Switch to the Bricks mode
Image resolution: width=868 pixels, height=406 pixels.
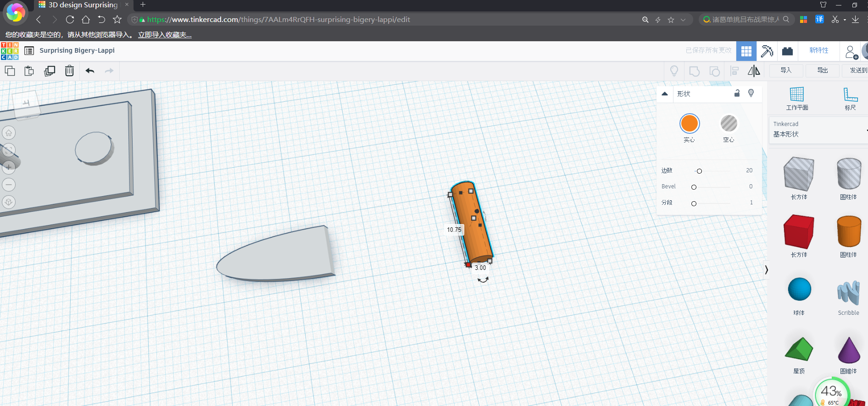pyautogui.click(x=787, y=51)
